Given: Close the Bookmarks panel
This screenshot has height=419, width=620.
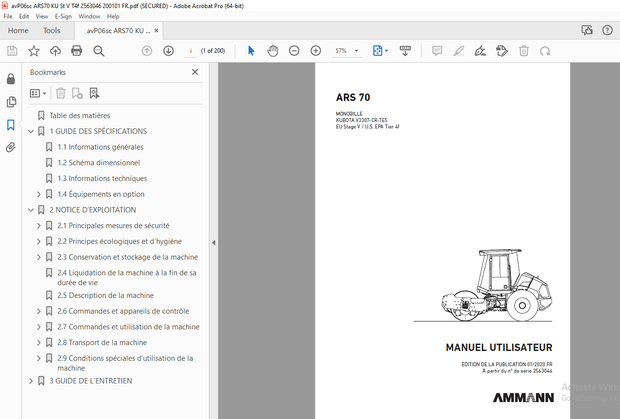Looking at the screenshot, I should pos(195,72).
